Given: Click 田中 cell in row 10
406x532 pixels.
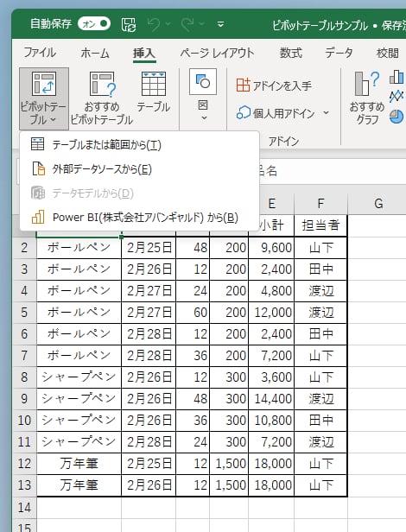Looking at the screenshot, I should [x=320, y=420].
